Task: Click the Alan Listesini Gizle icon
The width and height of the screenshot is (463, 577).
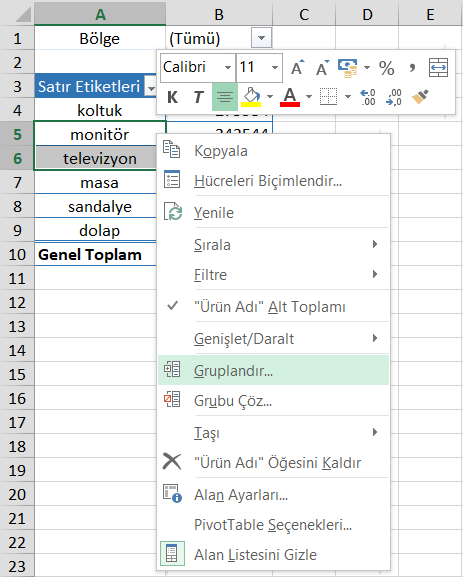Action: (x=172, y=553)
